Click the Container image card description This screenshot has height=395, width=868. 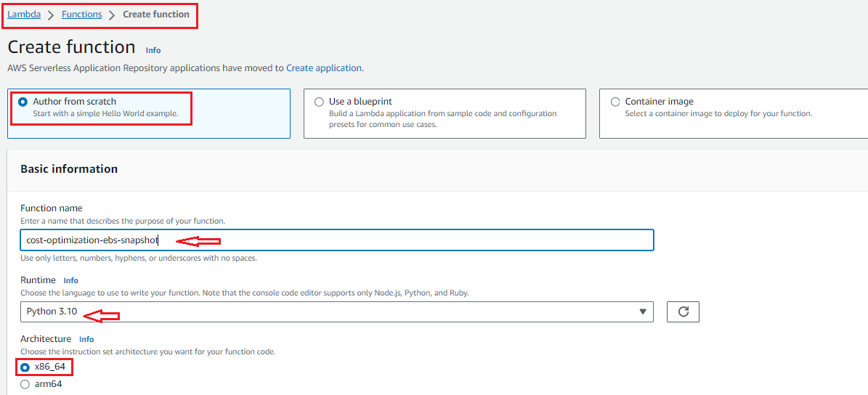718,113
